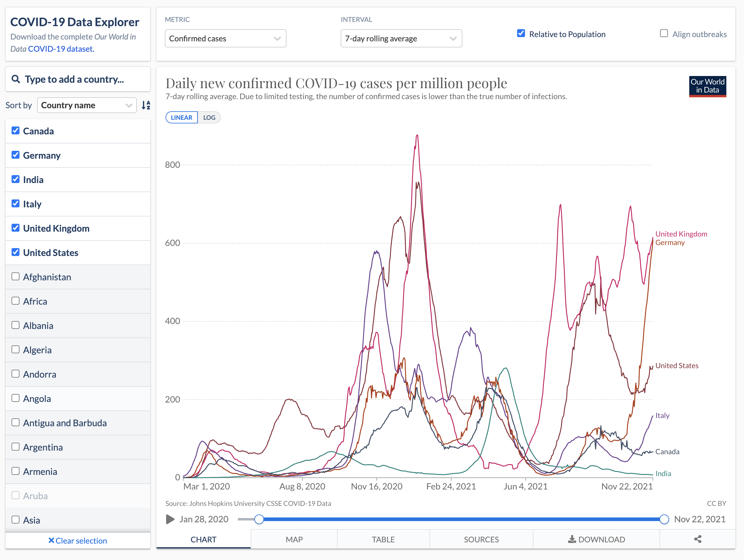Click the sort order A-Z icon

click(146, 105)
